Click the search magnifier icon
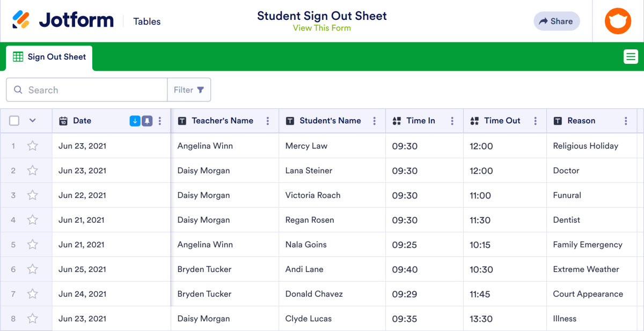Viewport: 644px width, 331px height. [x=18, y=90]
